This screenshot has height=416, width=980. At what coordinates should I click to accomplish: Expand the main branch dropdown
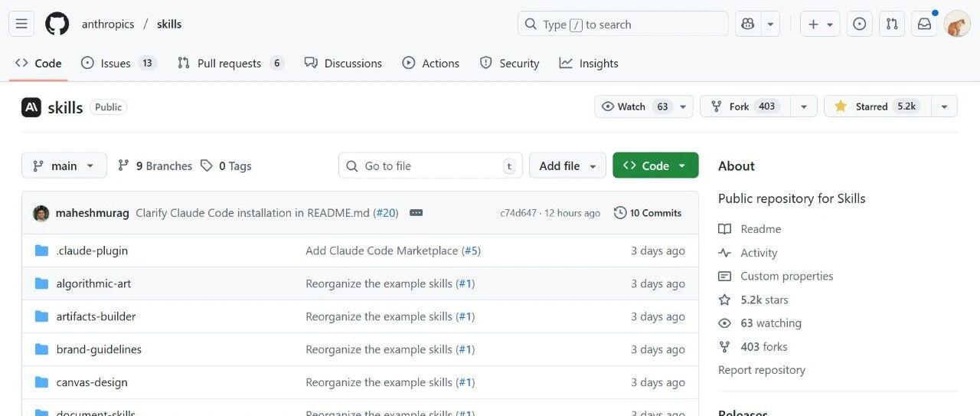click(x=64, y=165)
